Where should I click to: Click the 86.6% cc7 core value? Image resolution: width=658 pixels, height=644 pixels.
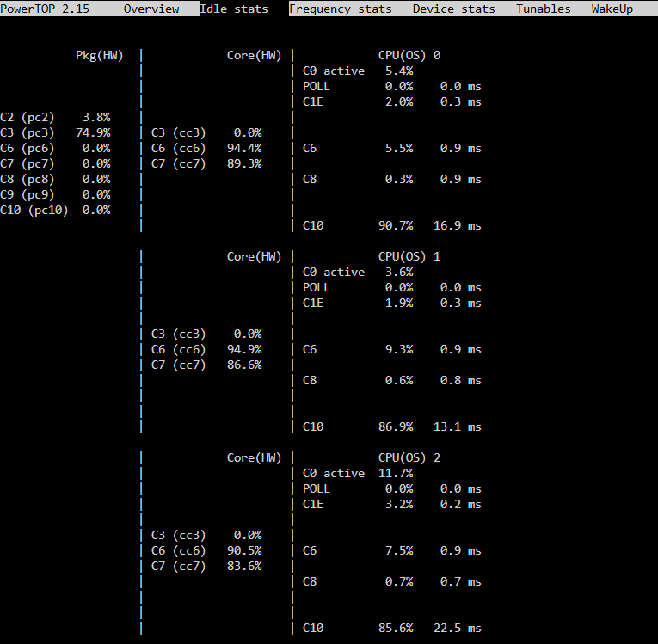[x=244, y=365]
